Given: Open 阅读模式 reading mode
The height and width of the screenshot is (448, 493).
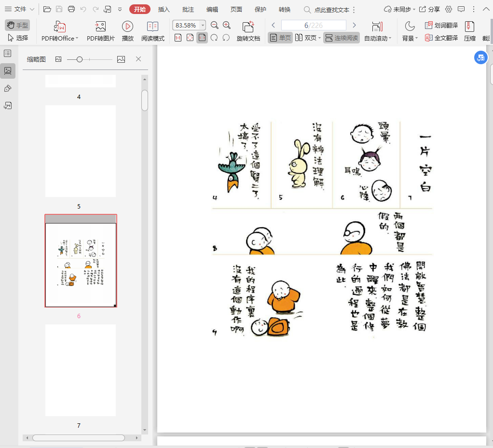Looking at the screenshot, I should click(x=152, y=27).
